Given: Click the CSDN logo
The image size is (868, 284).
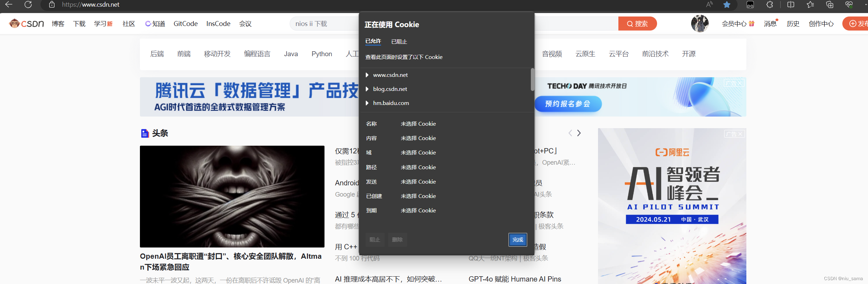Looking at the screenshot, I should [27, 24].
